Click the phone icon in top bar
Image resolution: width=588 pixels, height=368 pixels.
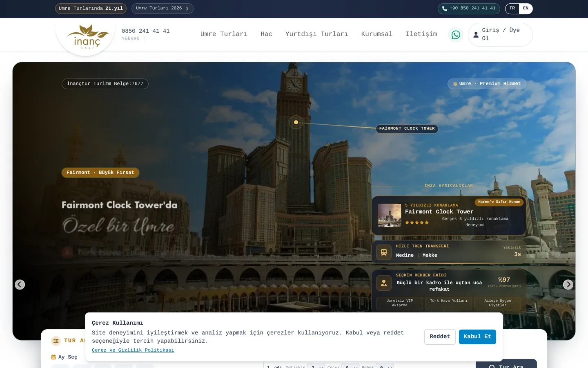[444, 9]
